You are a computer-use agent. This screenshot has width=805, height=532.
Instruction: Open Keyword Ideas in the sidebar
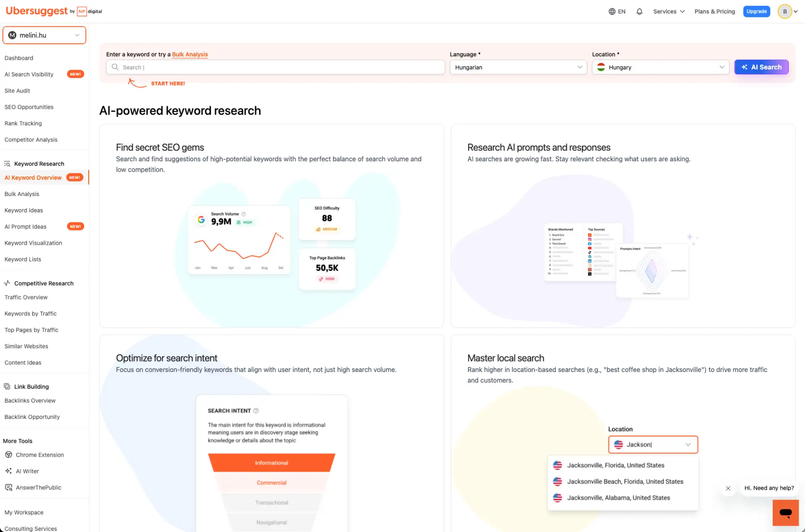24,210
